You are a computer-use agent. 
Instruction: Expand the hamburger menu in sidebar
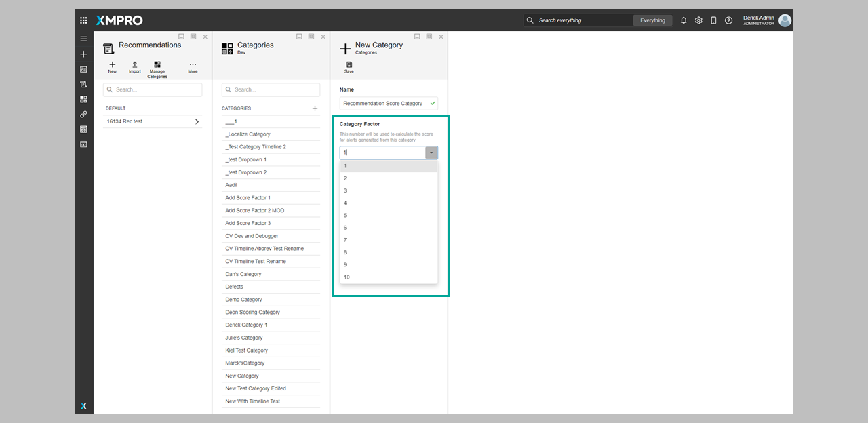(x=83, y=39)
